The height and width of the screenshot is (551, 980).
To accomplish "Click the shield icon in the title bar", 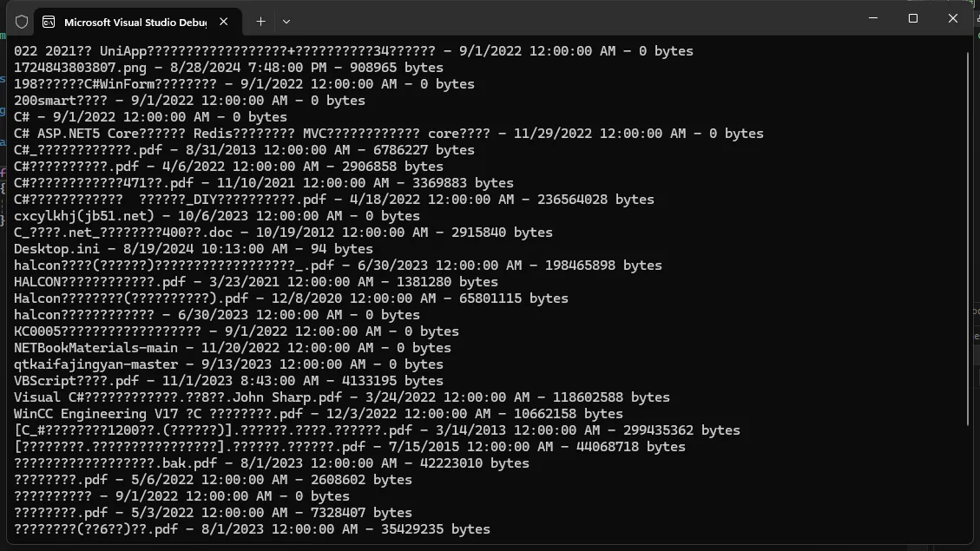I will coord(22,21).
